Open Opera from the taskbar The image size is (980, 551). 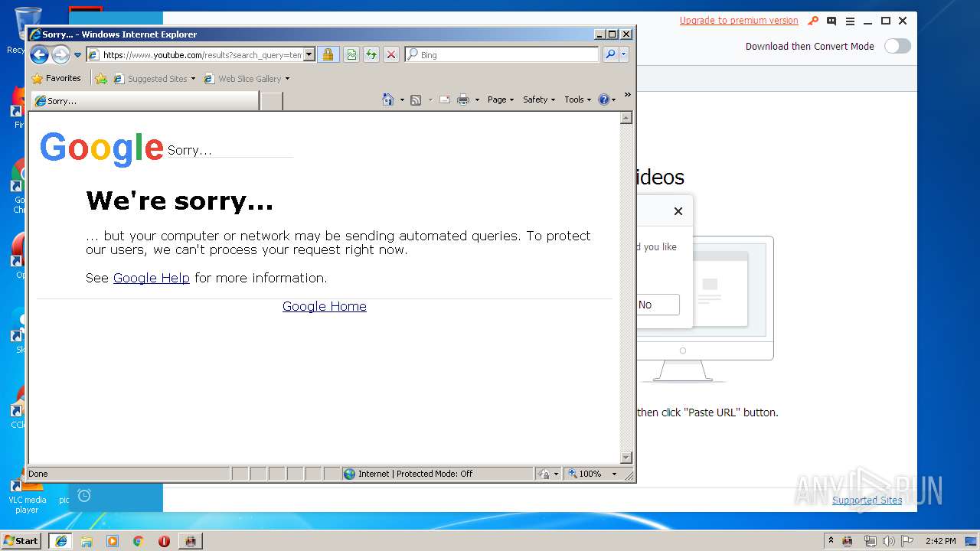(164, 541)
